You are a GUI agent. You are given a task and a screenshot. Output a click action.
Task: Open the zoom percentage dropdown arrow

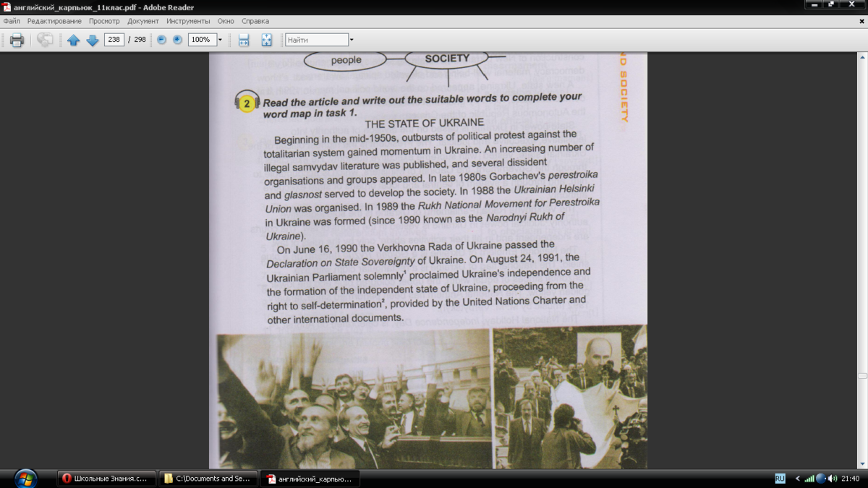221,40
